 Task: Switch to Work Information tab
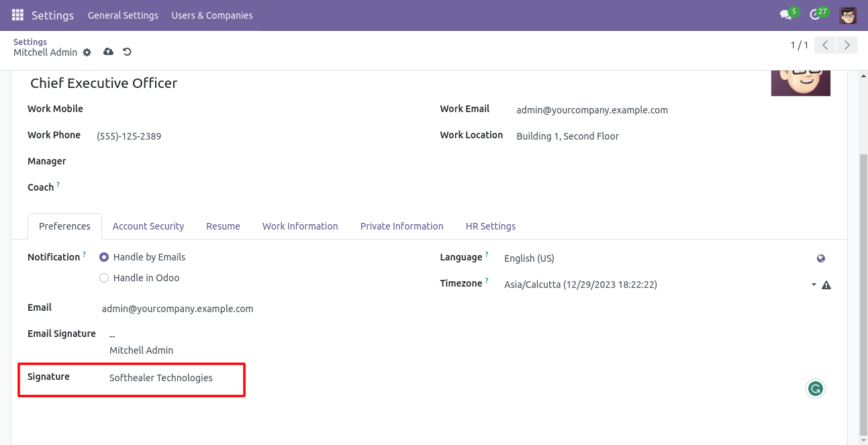tap(300, 226)
